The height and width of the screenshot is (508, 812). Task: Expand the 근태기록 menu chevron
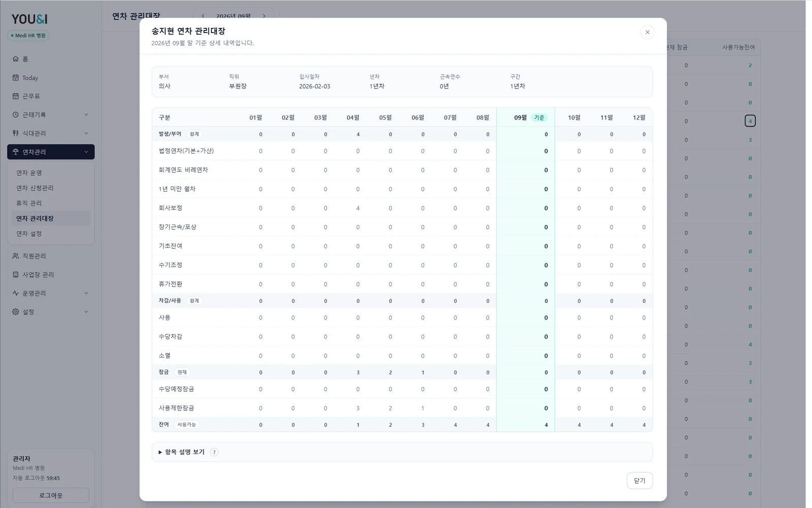[86, 115]
